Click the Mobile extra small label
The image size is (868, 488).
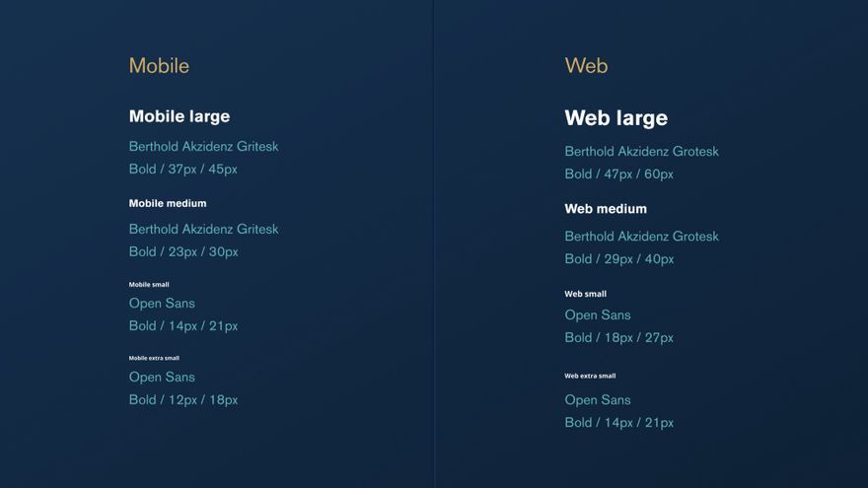(x=154, y=358)
